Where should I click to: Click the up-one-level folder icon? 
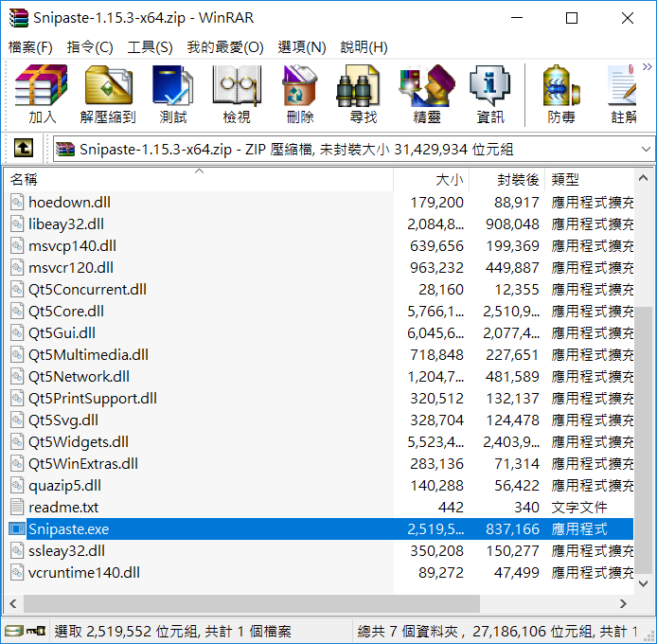pos(24,148)
